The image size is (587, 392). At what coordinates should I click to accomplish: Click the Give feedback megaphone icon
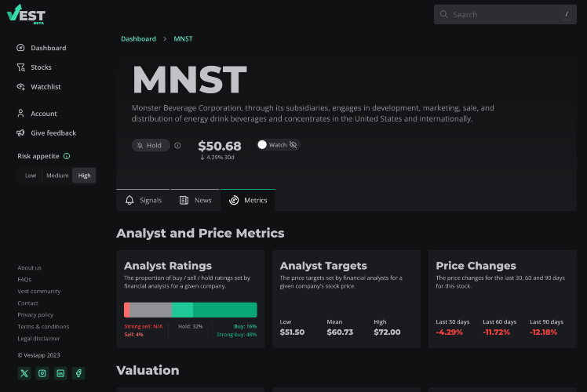[20, 132]
